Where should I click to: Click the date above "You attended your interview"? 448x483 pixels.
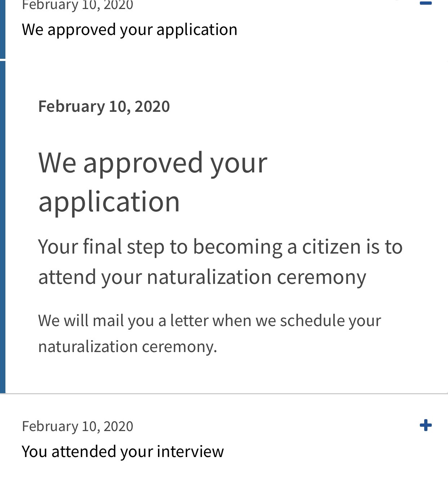[78, 426]
